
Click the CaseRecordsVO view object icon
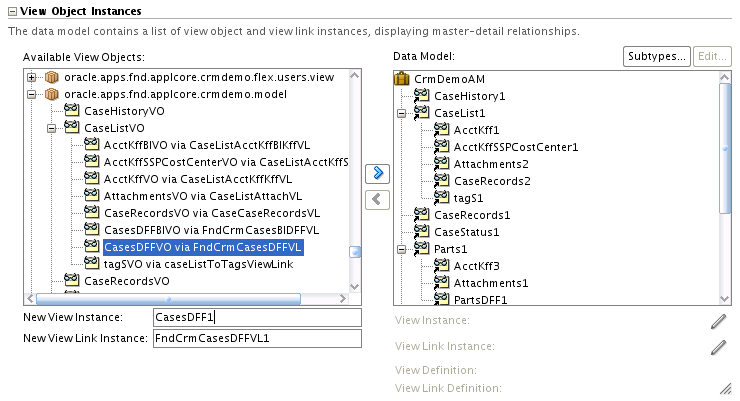[x=72, y=280]
